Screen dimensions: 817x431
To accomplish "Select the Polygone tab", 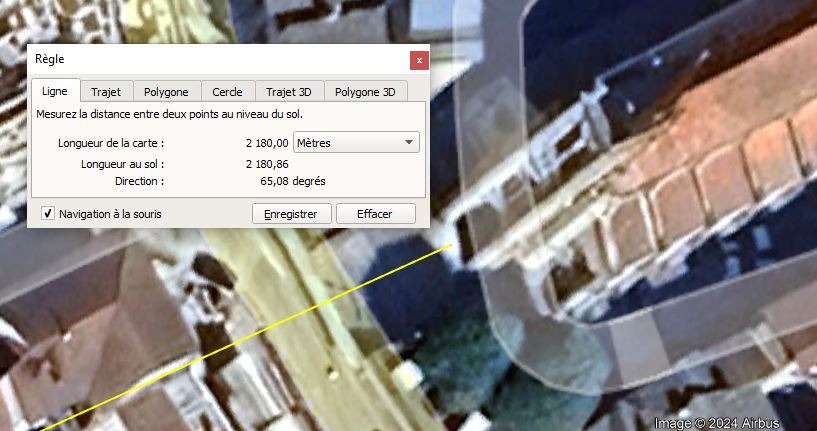I will [x=166, y=92].
